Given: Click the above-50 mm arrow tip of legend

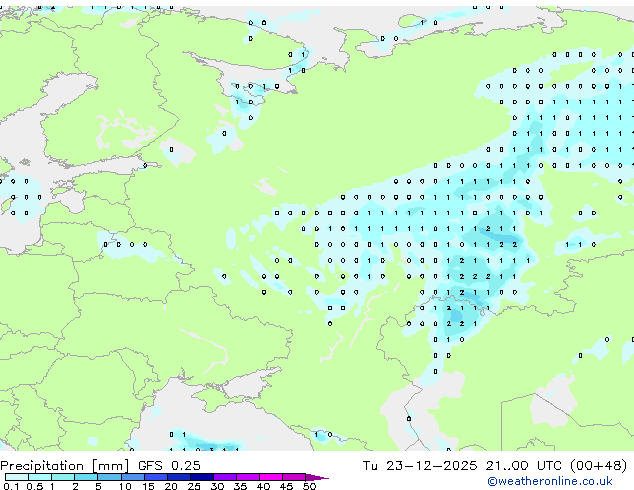Looking at the screenshot, I should [317, 477].
